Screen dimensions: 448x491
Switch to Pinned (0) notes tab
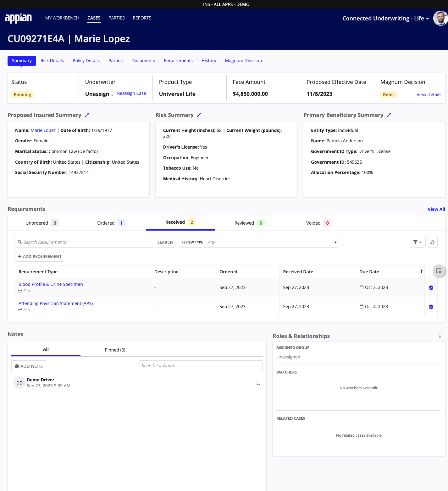point(115,350)
